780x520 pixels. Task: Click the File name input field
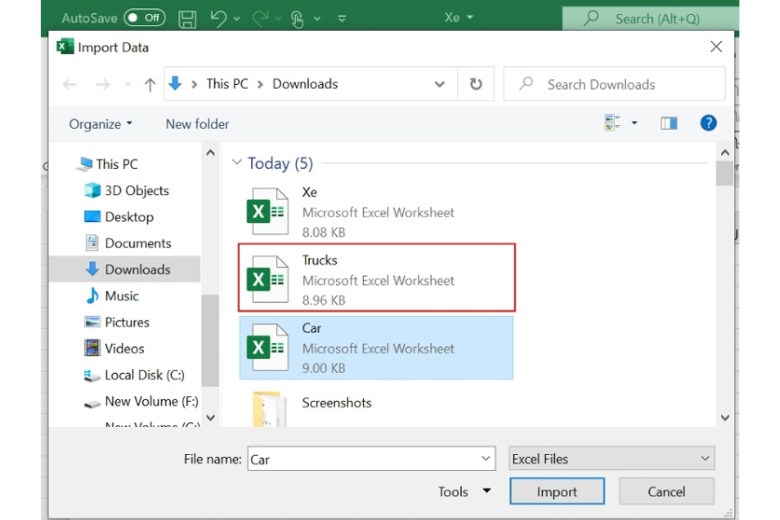click(362, 459)
